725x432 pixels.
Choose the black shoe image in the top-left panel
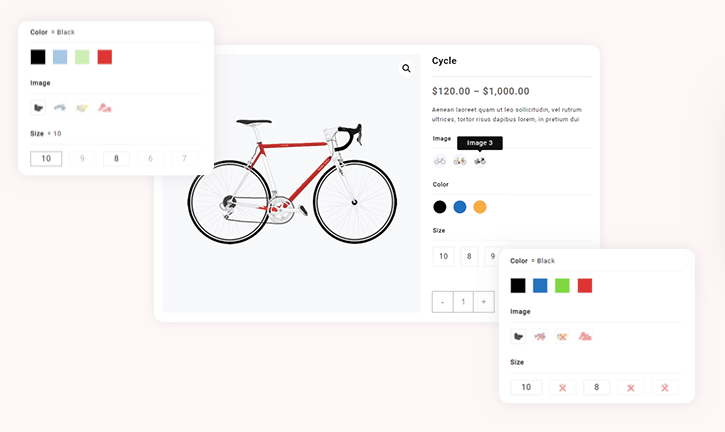[38, 108]
